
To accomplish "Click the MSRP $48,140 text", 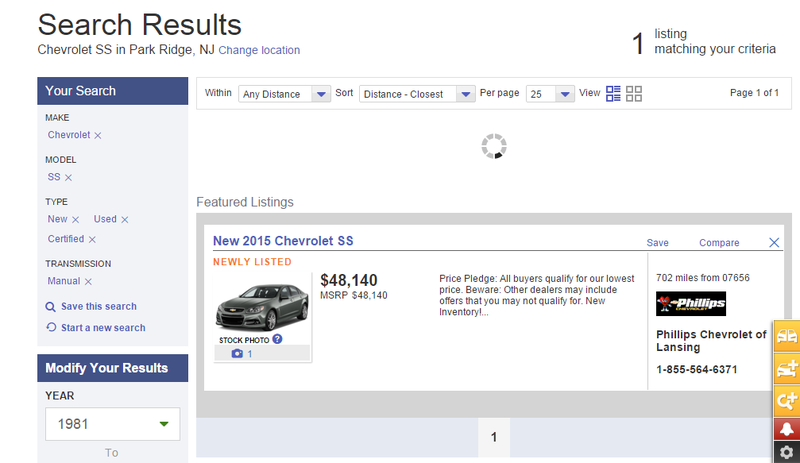I will click(x=354, y=296).
